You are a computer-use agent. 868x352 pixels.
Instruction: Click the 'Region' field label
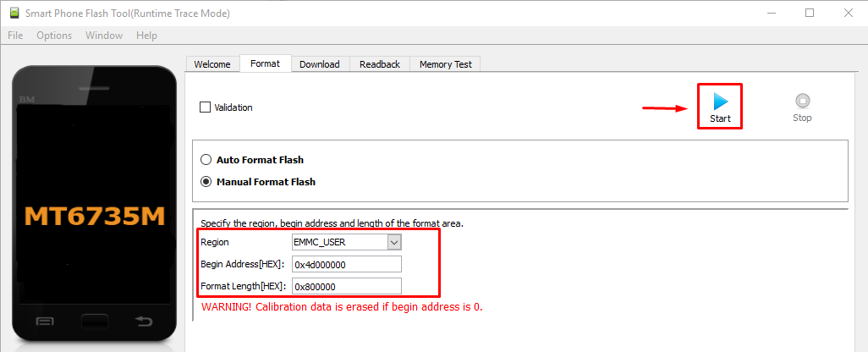pyautogui.click(x=214, y=242)
